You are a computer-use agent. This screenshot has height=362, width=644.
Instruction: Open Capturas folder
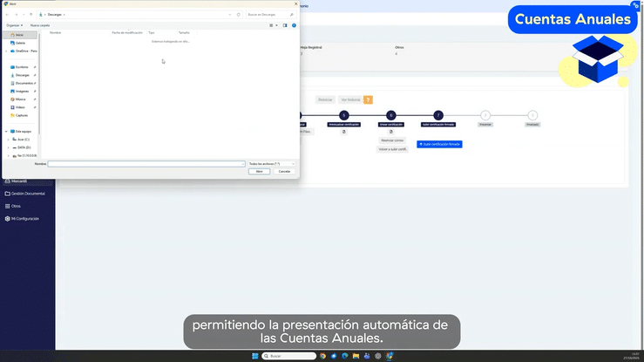point(22,115)
